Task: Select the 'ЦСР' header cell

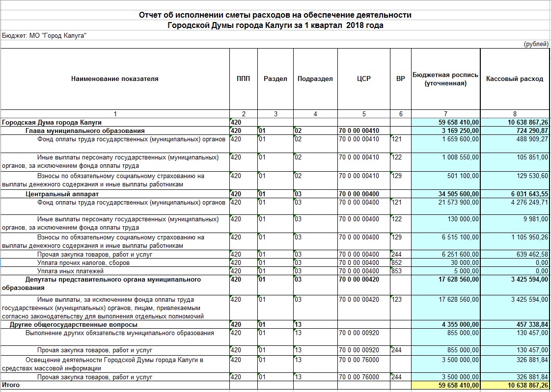Action: point(364,78)
